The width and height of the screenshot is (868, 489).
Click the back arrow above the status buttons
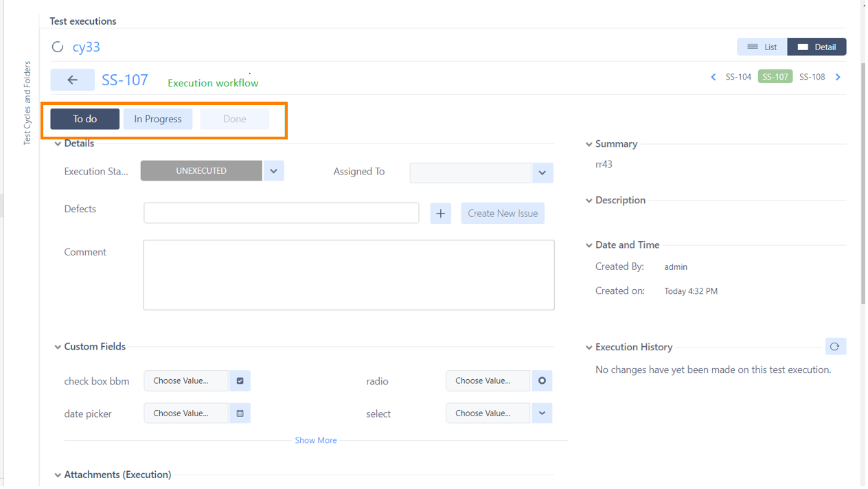click(72, 80)
